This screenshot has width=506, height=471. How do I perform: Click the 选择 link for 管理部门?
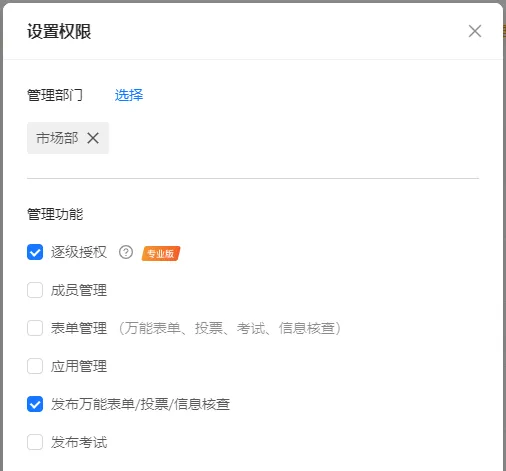point(129,95)
